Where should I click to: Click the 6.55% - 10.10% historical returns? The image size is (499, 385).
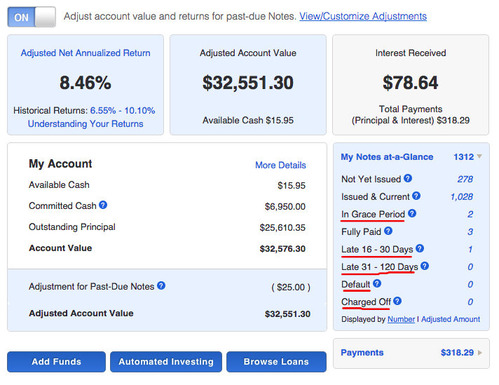tap(123, 111)
